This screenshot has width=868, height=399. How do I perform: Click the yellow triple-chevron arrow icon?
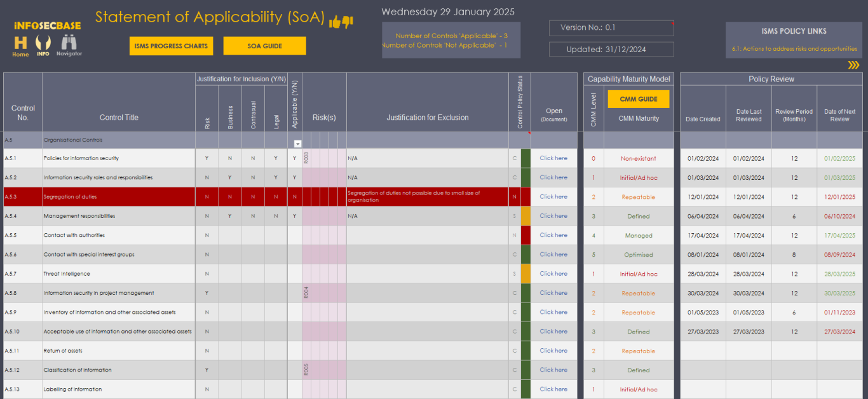[x=853, y=65]
